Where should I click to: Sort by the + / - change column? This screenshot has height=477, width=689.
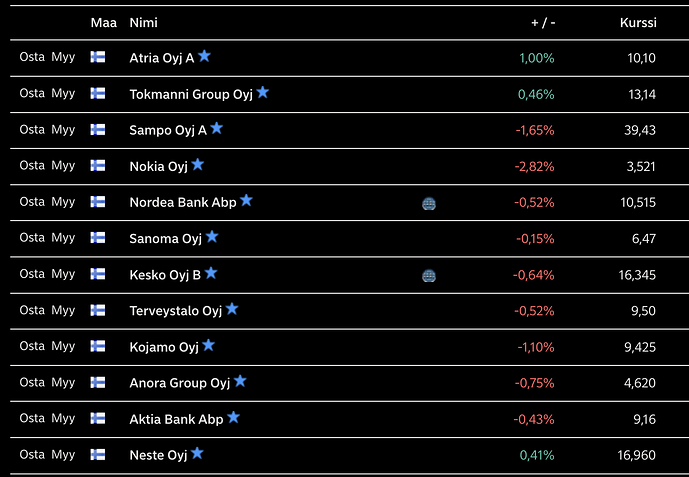click(543, 23)
